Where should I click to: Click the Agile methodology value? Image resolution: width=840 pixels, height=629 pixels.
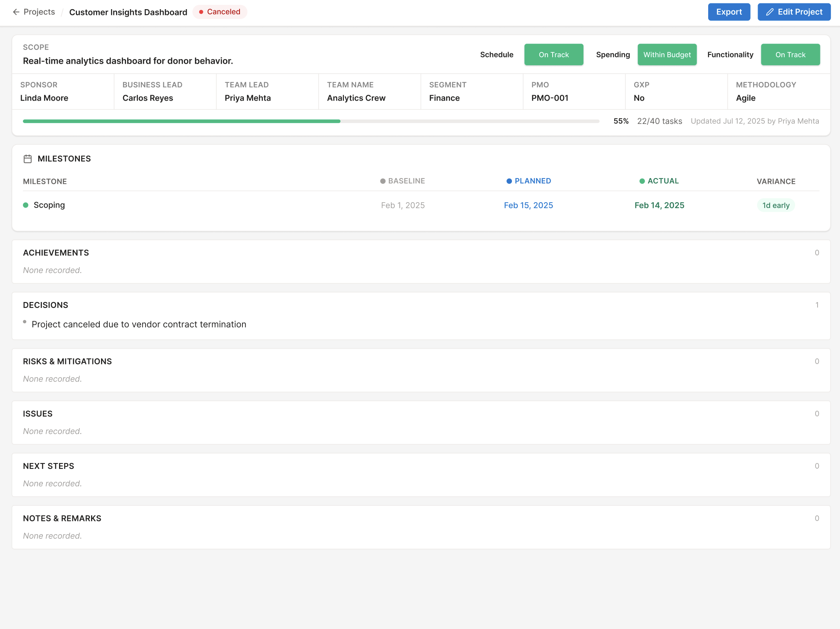(746, 98)
